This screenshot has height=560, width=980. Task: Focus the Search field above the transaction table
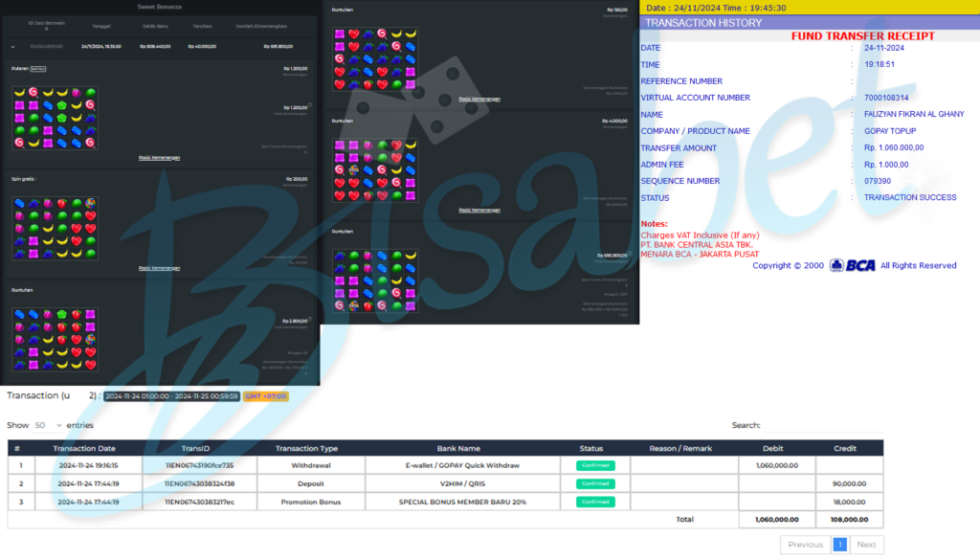click(823, 425)
